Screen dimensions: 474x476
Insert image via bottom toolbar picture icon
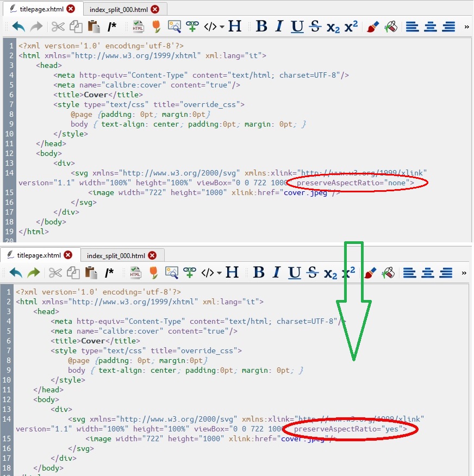click(172, 273)
